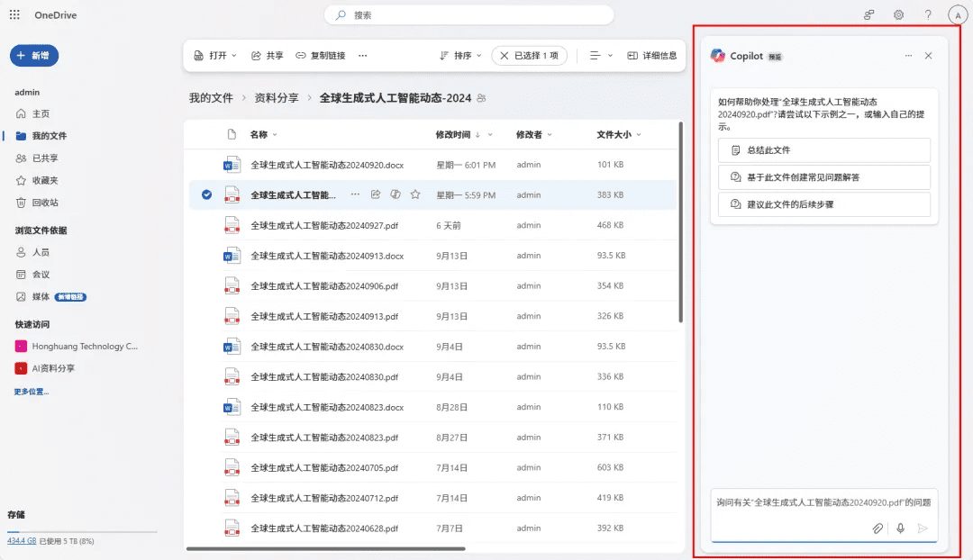Click 建议此文件的后续步骤 suggestion
Image resolution: width=973 pixels, height=560 pixels.
824,204
